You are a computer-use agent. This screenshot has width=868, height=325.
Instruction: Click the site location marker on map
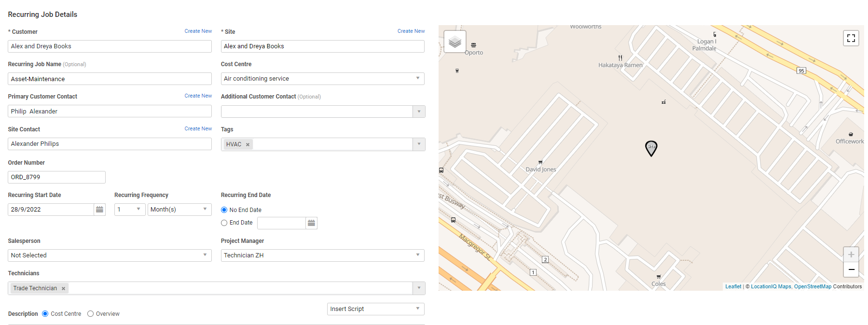pyautogui.click(x=651, y=148)
